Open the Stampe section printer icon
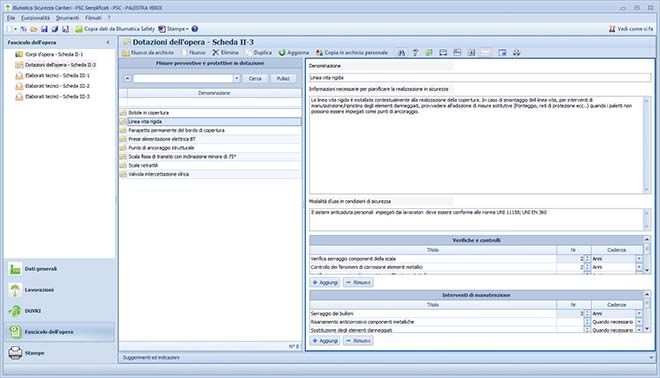 tap(15, 353)
